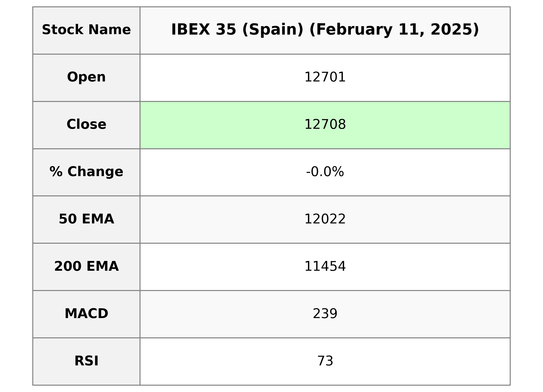This screenshot has height=392, width=543.
Task: Click the 200 EMA value 11454
Action: 325,267
